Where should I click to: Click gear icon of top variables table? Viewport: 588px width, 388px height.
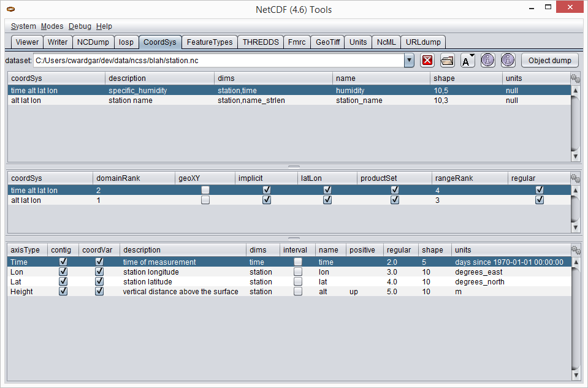click(x=575, y=78)
